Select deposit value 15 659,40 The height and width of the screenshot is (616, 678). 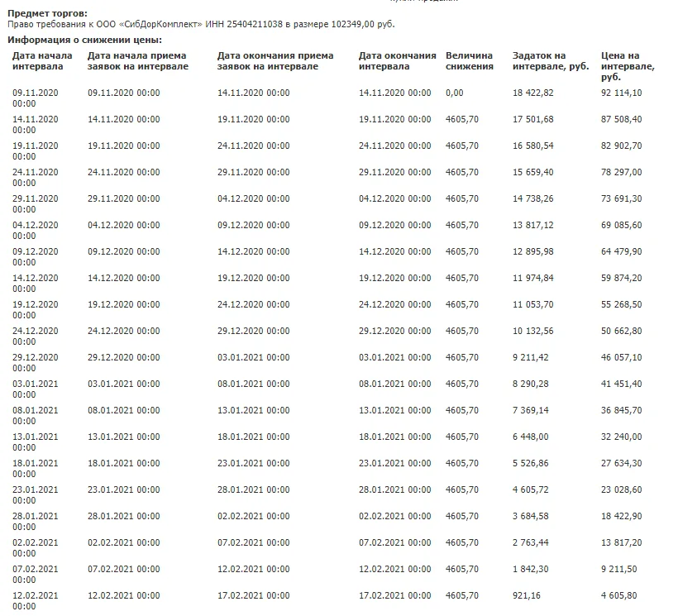532,172
